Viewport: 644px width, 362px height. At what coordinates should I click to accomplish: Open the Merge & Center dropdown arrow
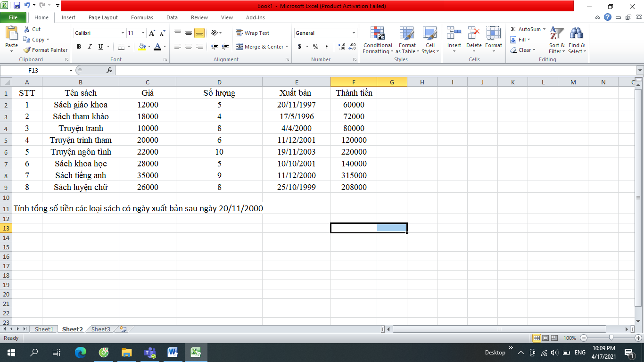tap(287, 47)
